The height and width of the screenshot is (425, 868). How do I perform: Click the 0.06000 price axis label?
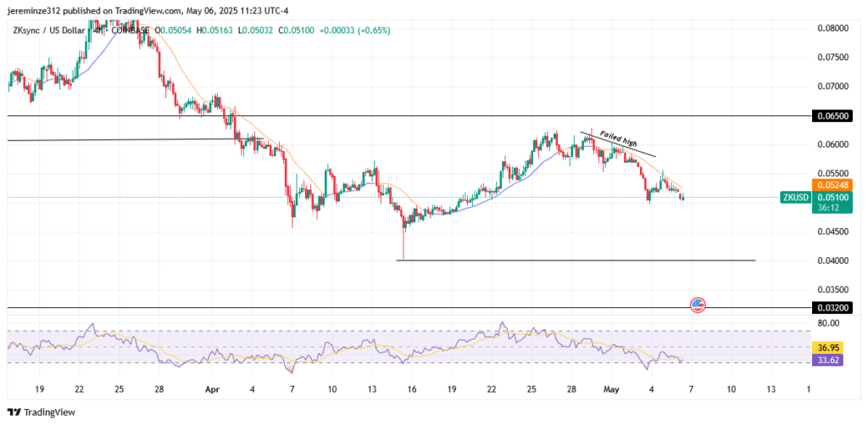[832, 144]
